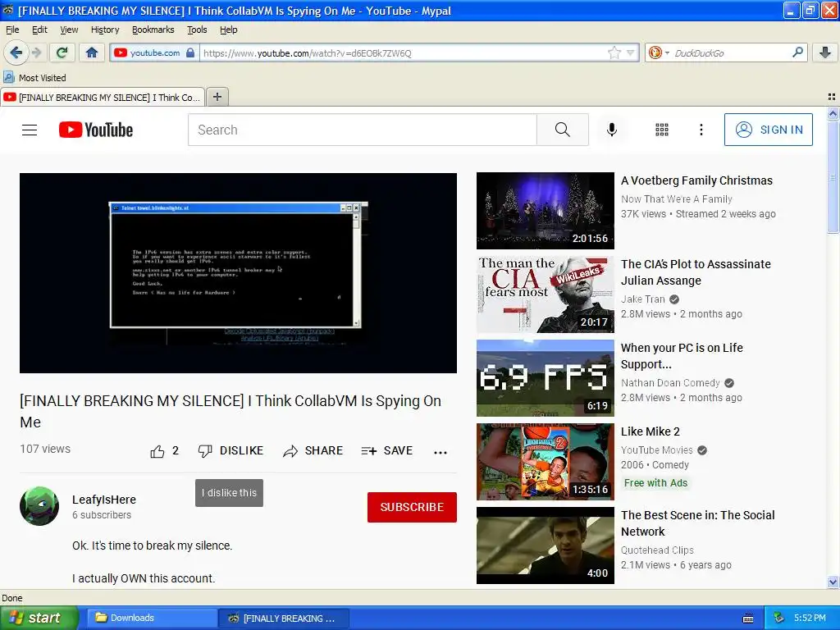Open A Voetberg Family Christmas thumbnail
840x630 pixels.
tap(546, 211)
